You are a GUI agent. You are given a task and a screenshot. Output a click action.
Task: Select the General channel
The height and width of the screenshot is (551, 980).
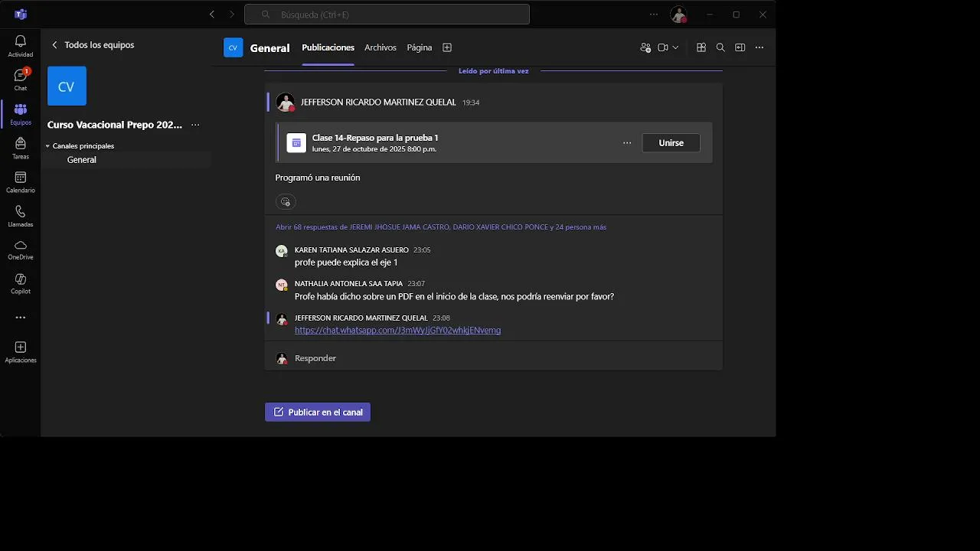[82, 160]
